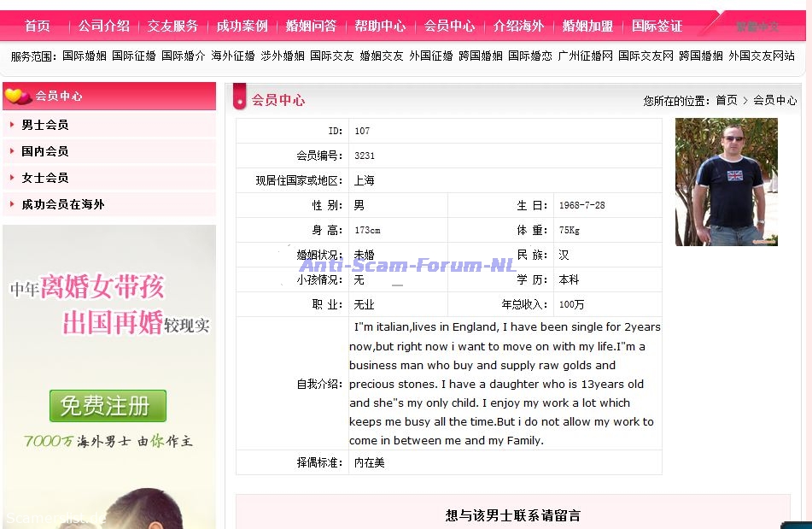Expand 女士会员 in the sidebar
Screen dimensions: 812x529
(x=45, y=178)
